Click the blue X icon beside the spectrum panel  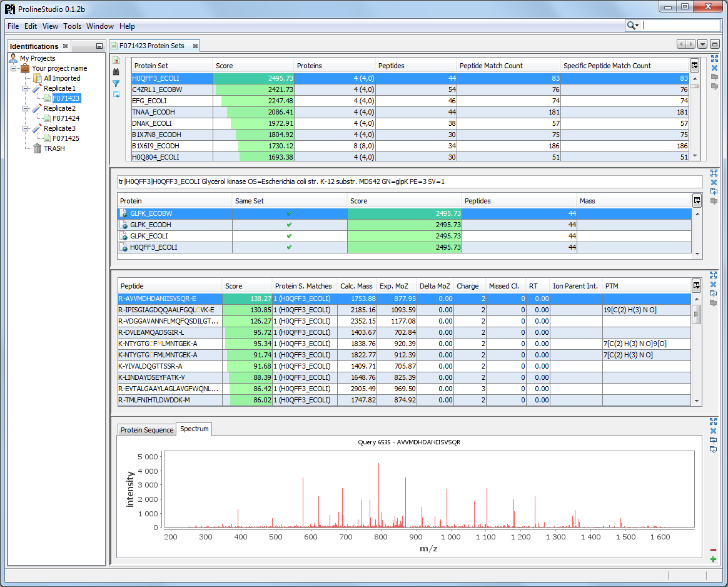(x=714, y=431)
